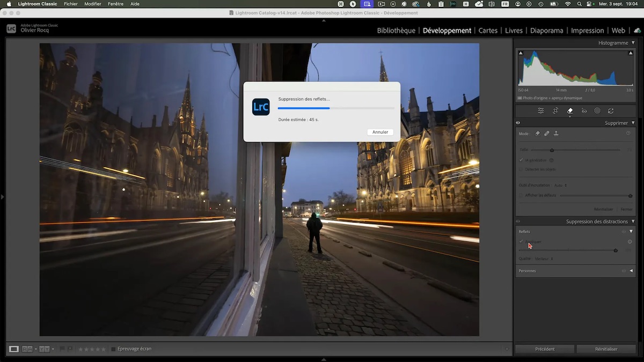Select the Crop overlay tool icon
The width and height of the screenshot is (644, 362).
[555, 111]
